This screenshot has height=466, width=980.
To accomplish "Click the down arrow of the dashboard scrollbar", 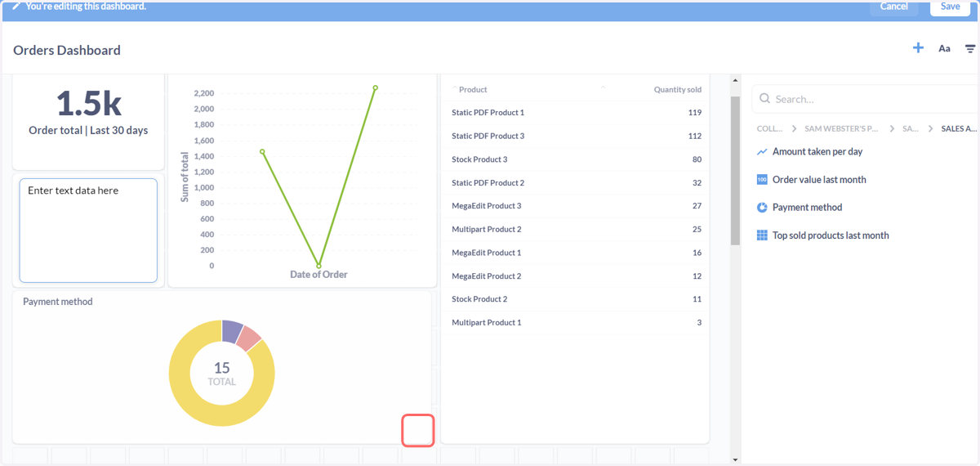I will (735, 459).
